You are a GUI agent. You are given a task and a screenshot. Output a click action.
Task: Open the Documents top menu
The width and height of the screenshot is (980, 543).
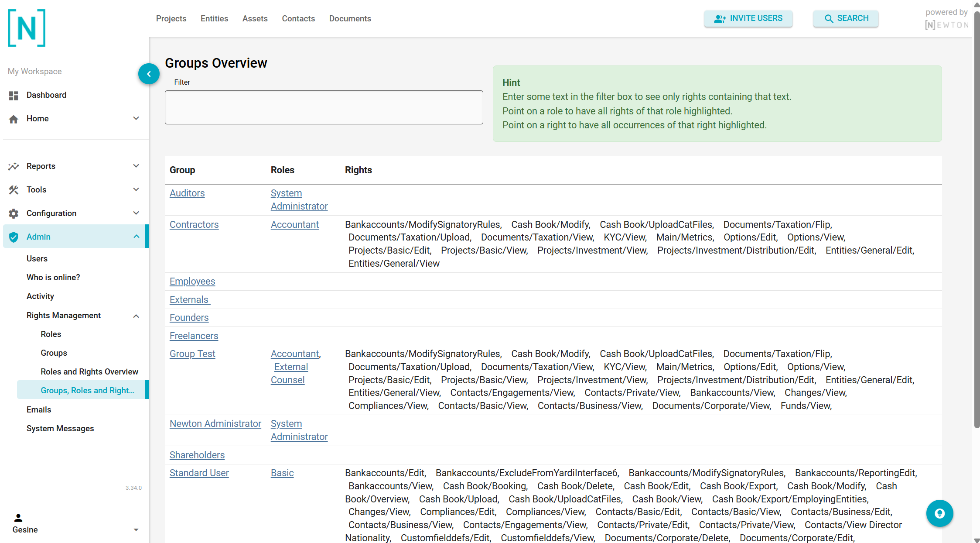(350, 18)
